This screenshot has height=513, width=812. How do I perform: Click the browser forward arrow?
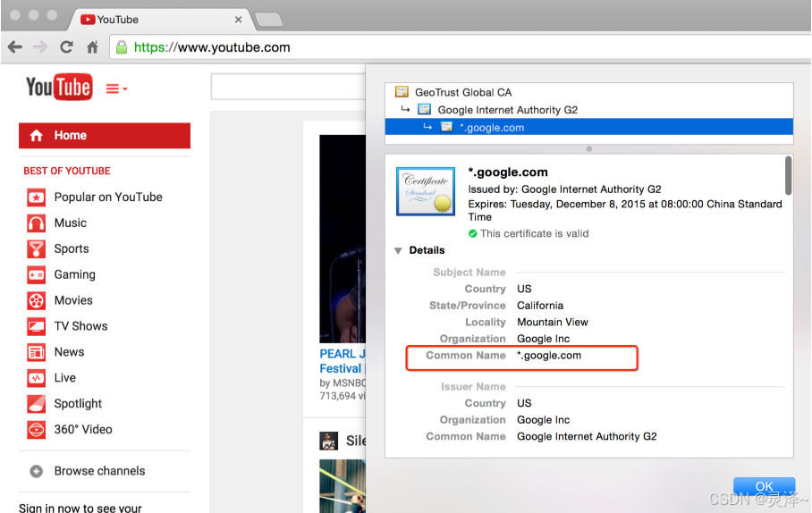(x=40, y=47)
